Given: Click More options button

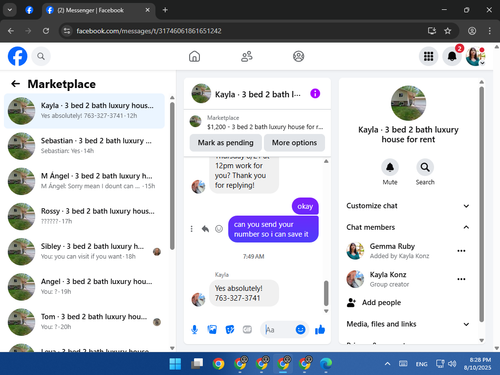Looking at the screenshot, I should 294,143.
